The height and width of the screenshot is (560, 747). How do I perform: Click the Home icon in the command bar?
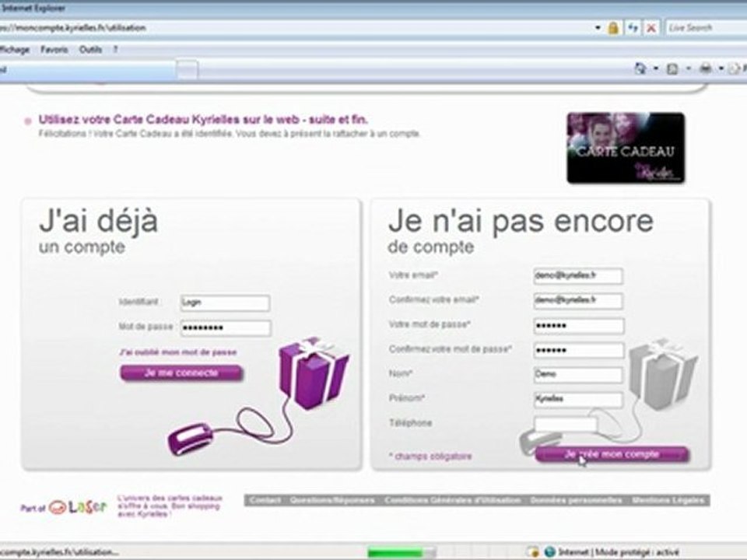coord(640,69)
